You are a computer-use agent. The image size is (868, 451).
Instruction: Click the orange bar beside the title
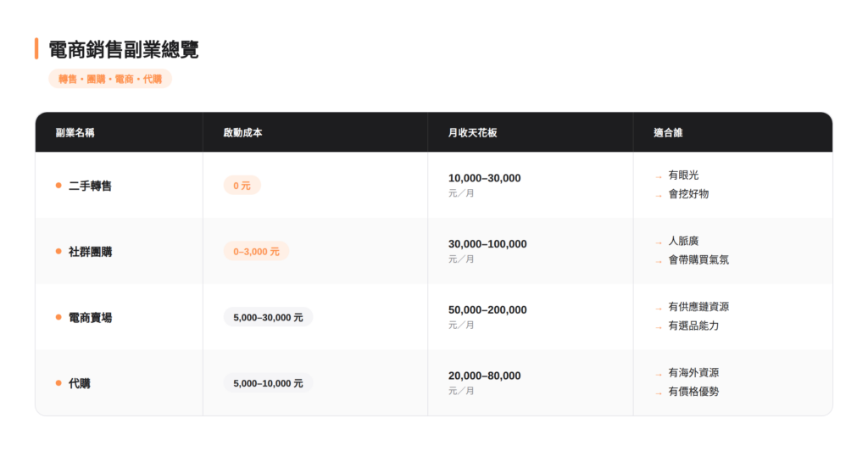36,49
